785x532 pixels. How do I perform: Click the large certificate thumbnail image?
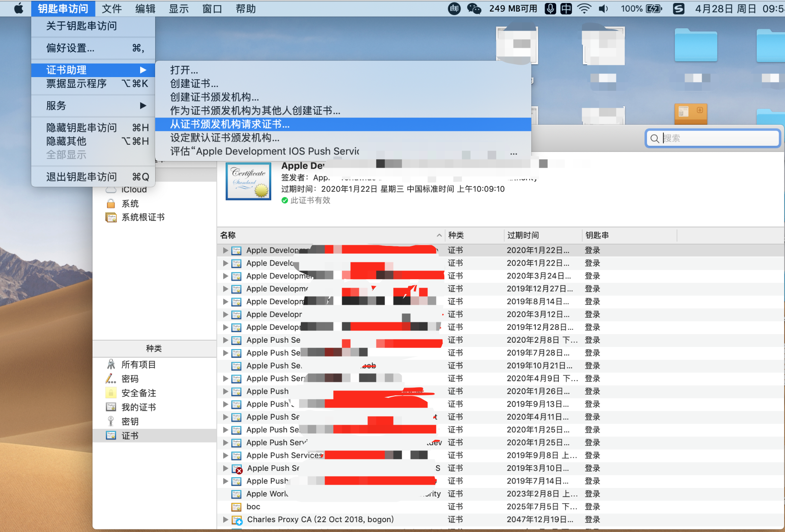(x=249, y=181)
